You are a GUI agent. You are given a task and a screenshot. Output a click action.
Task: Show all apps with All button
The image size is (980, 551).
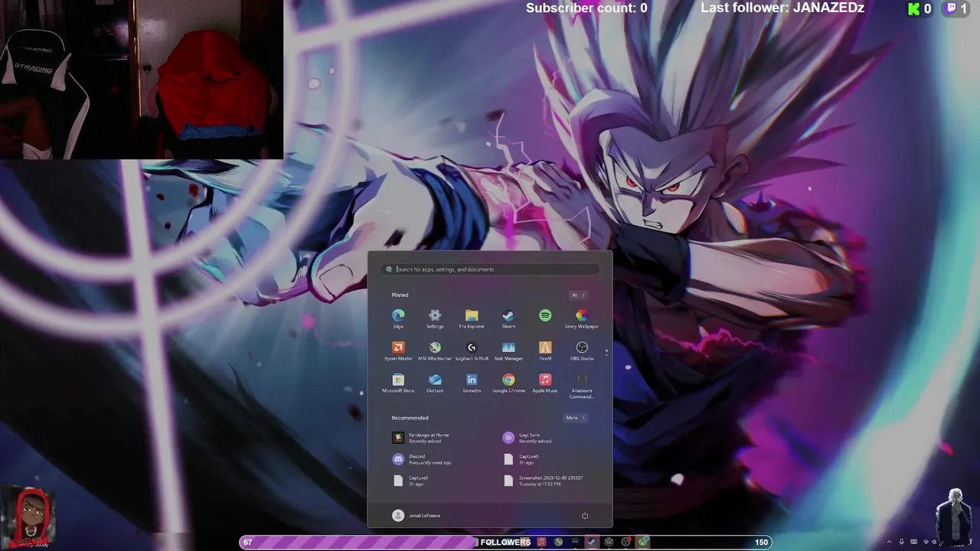(x=578, y=295)
